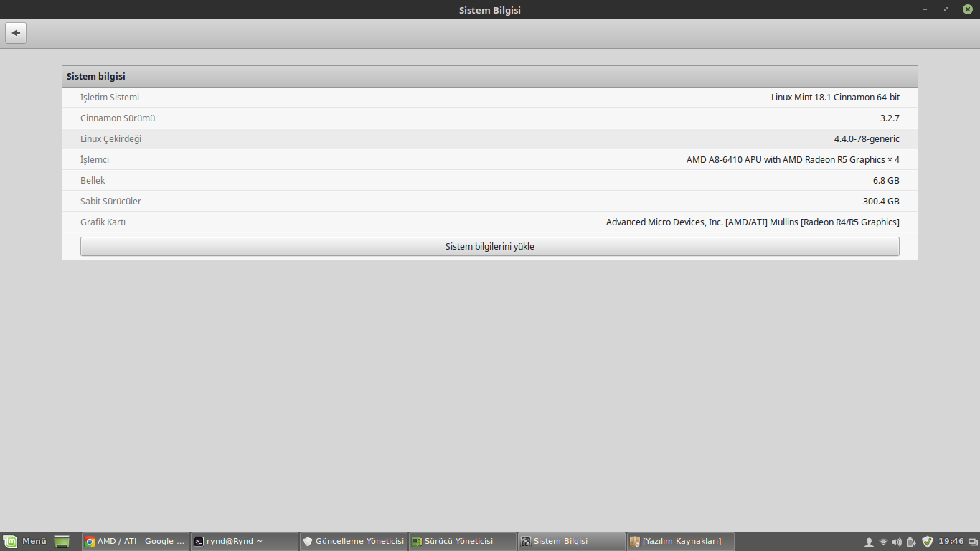Screen dimensions: 980x551
Task: Click the "Bellek" label
Action: [x=93, y=181]
